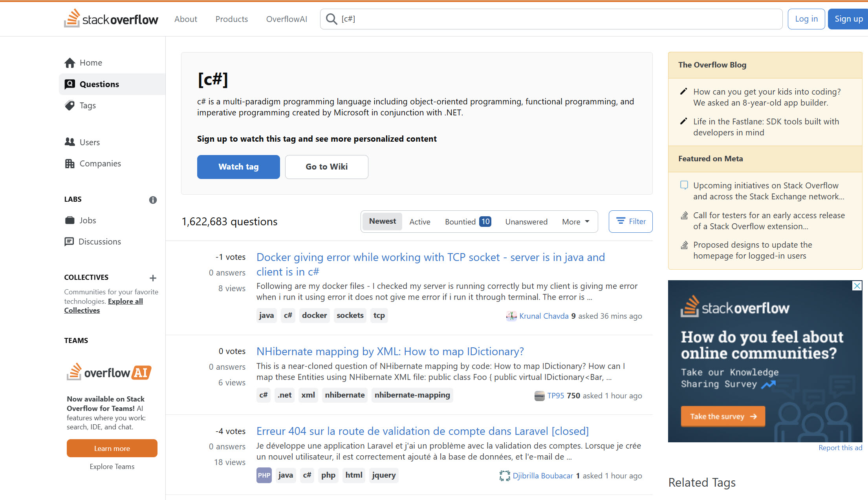Click the plus icon next to Collectives
Screen dimensions: 868x500
(153, 278)
